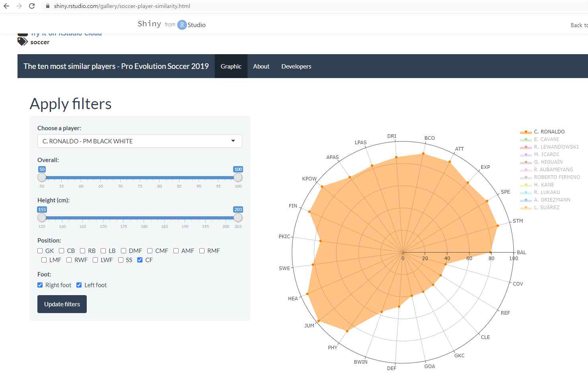The height and width of the screenshot is (376, 588).
Task: Click the DRI axis label on radar
Action: click(x=391, y=136)
